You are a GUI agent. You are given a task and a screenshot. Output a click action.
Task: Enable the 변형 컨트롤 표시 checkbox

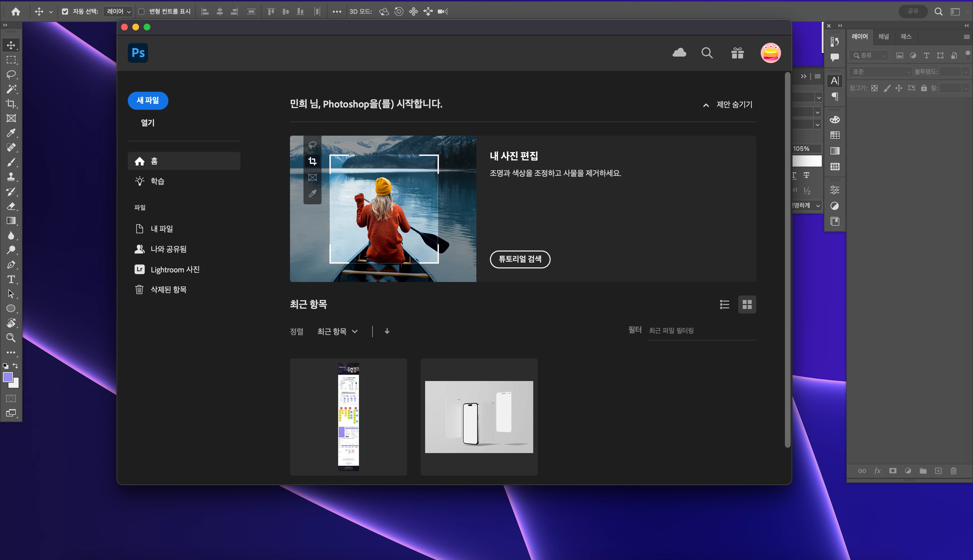click(141, 12)
